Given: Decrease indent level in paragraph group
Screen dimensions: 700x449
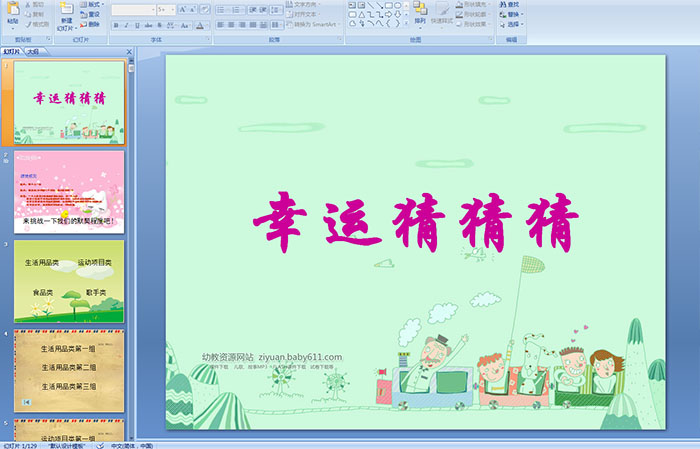Looking at the screenshot, I should tap(253, 9).
